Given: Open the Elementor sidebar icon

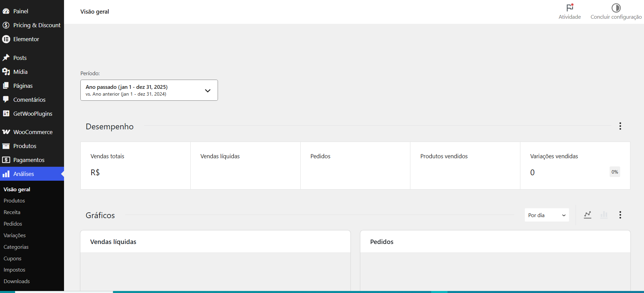Looking at the screenshot, I should tap(6, 39).
